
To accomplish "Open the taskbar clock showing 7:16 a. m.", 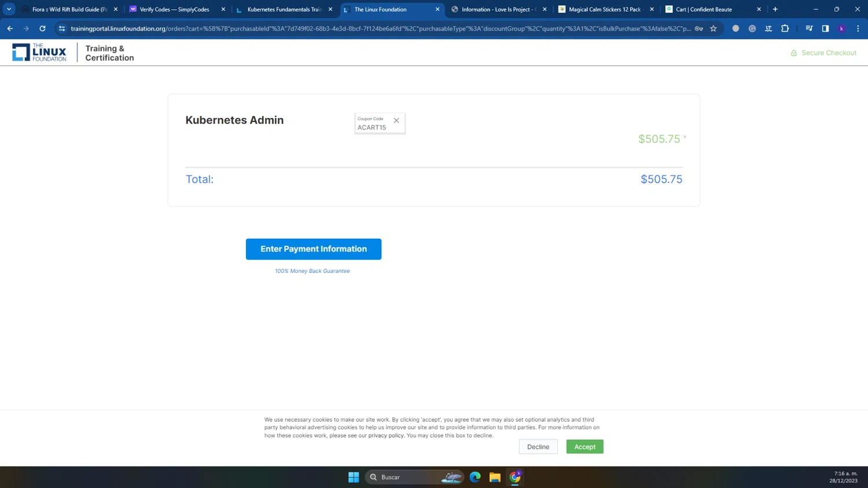I will (x=844, y=477).
